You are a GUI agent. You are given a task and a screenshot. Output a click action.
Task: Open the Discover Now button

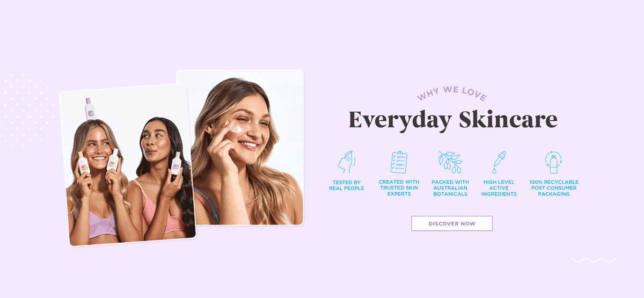point(452,223)
